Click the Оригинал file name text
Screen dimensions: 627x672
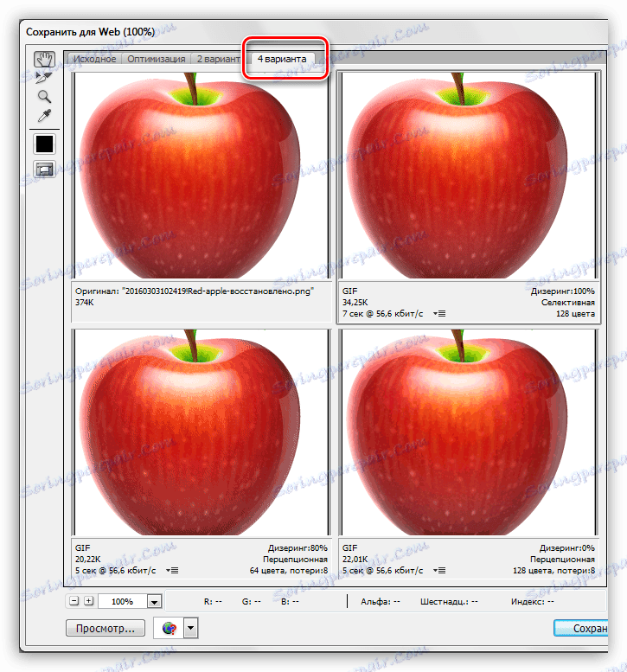(x=195, y=291)
